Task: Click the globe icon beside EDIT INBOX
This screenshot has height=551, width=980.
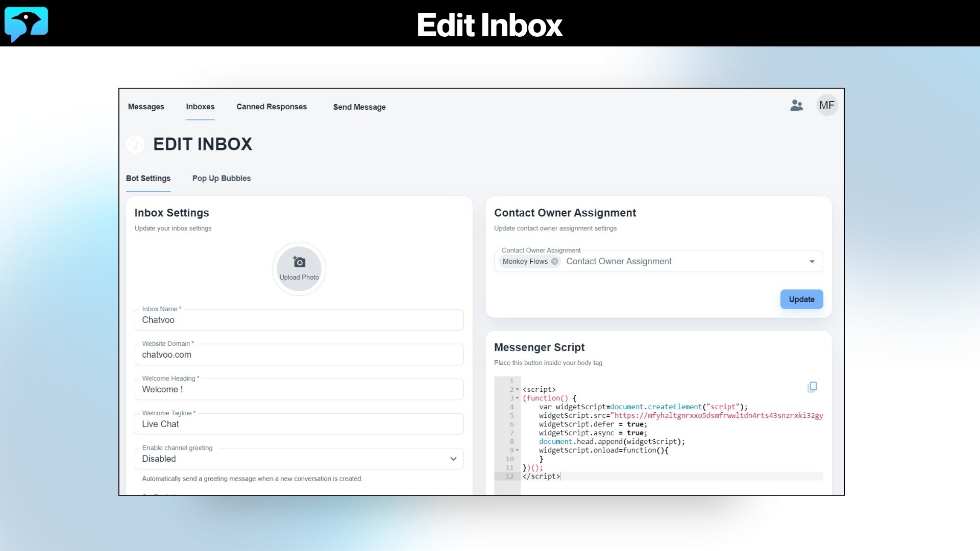Action: [x=135, y=144]
